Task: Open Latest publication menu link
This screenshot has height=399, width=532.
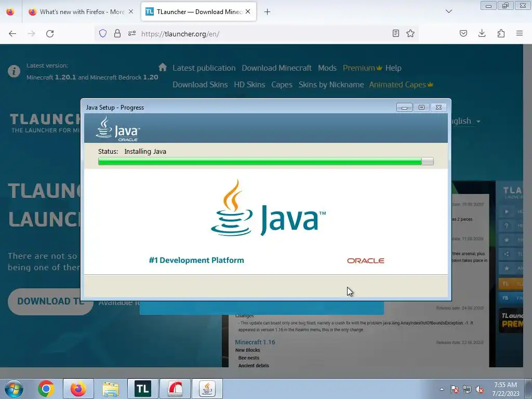Action: pyautogui.click(x=204, y=68)
